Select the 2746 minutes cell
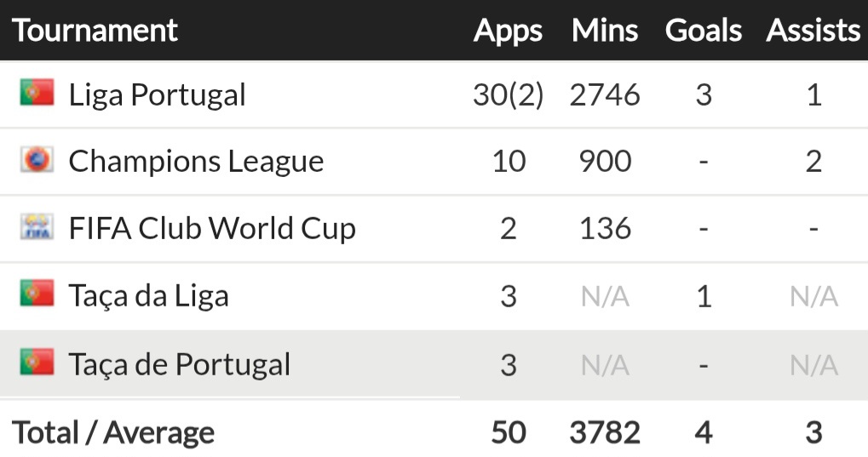This screenshot has height=457, width=868. (605, 94)
